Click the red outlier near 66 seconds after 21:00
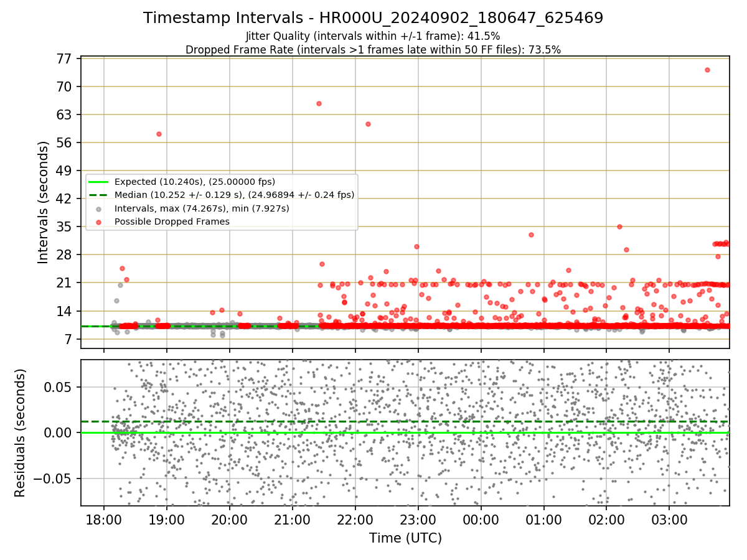 pyautogui.click(x=319, y=103)
